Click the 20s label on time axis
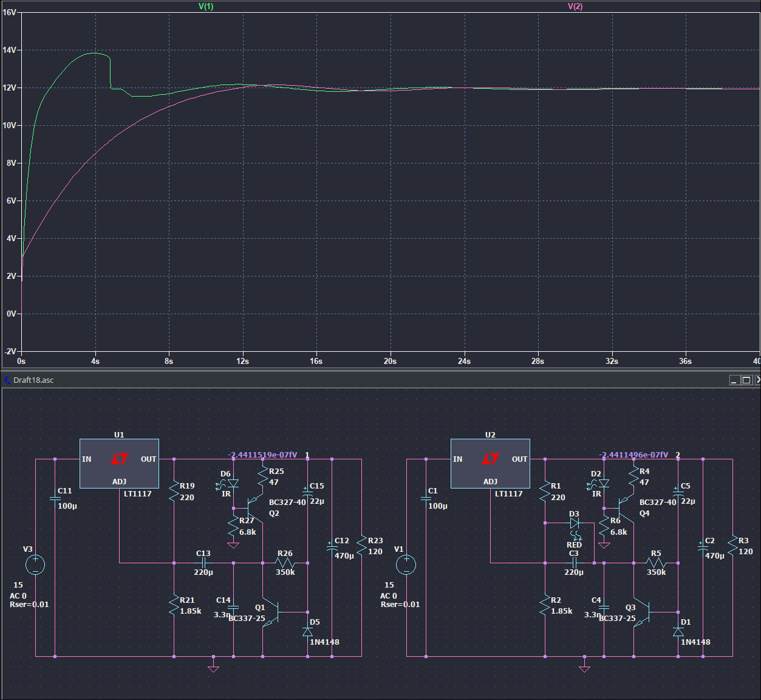This screenshot has height=700, width=761. [390, 361]
